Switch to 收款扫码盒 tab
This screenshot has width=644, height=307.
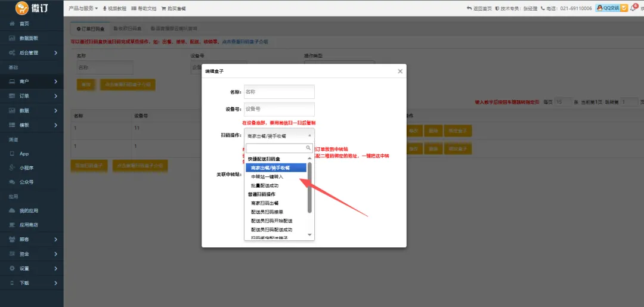pyautogui.click(x=128, y=29)
